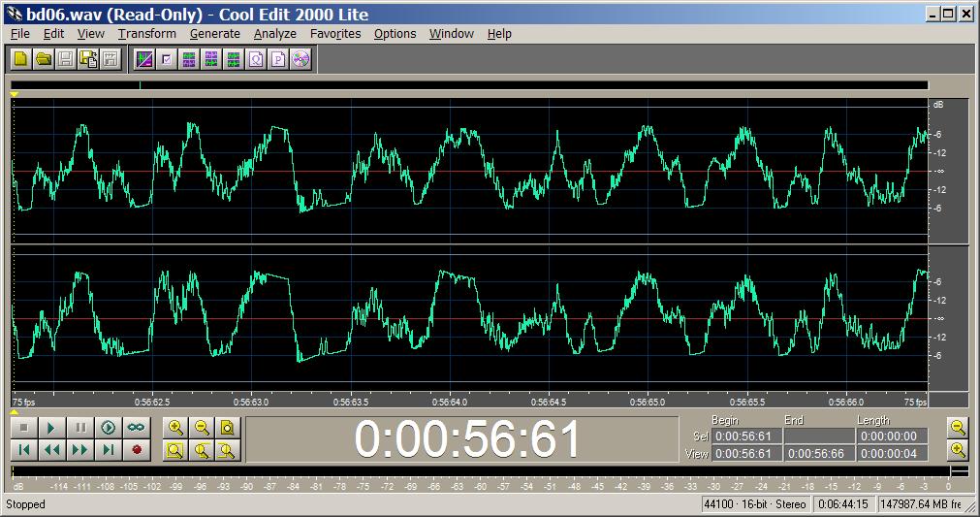Stop playback with the Stop button
The height and width of the screenshot is (517, 980).
coord(24,428)
